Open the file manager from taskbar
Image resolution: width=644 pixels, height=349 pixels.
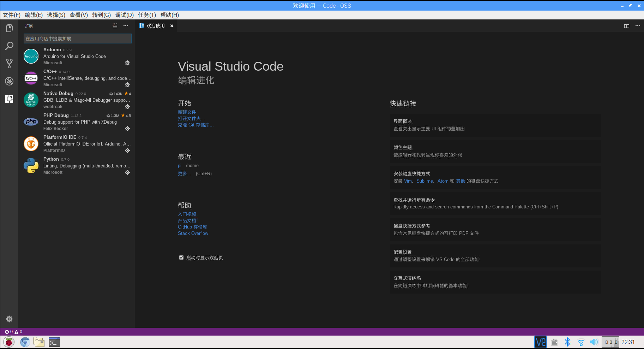(39, 342)
